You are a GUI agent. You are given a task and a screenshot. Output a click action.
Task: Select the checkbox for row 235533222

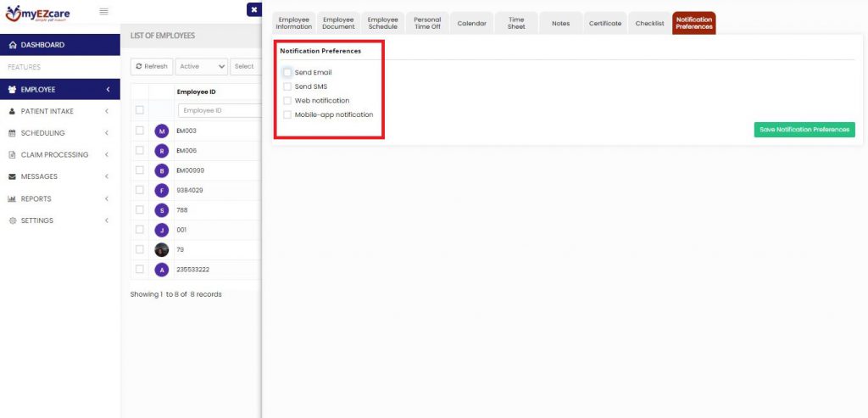[140, 269]
